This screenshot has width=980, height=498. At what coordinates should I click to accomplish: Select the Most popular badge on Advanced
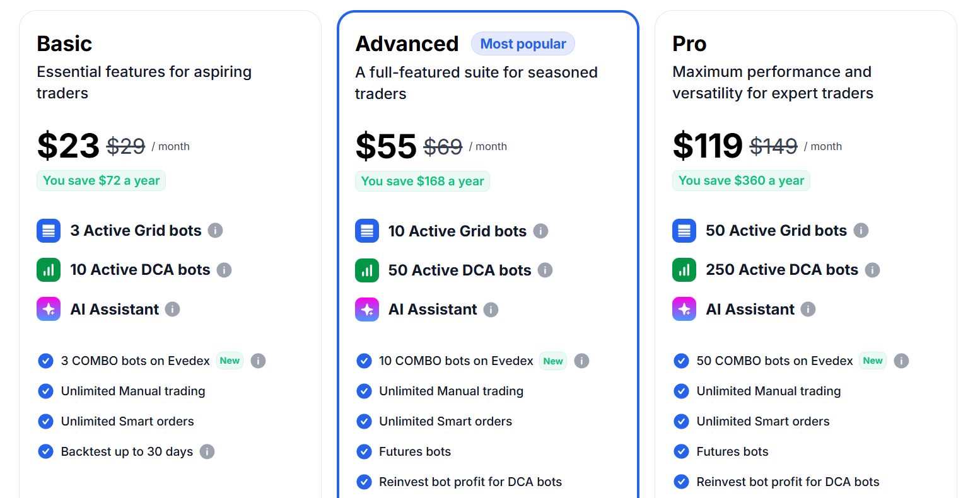523,43
